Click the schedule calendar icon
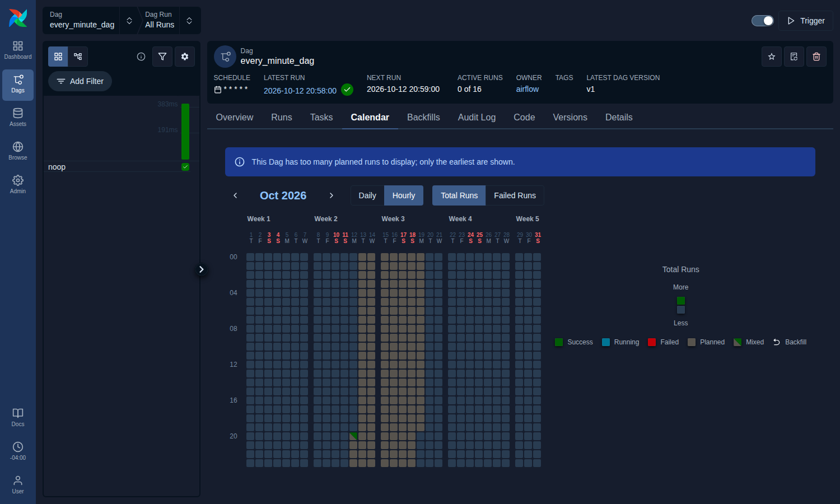 pyautogui.click(x=218, y=90)
